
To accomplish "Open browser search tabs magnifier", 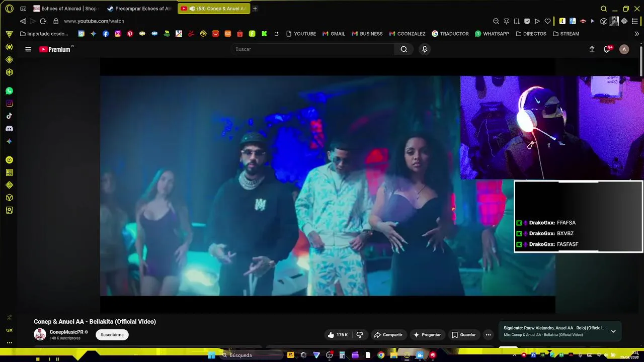I will 604,9.
